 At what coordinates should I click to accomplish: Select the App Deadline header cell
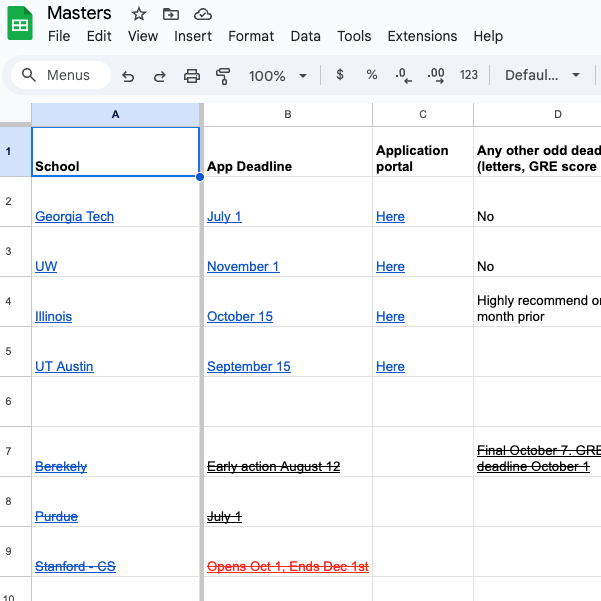288,152
